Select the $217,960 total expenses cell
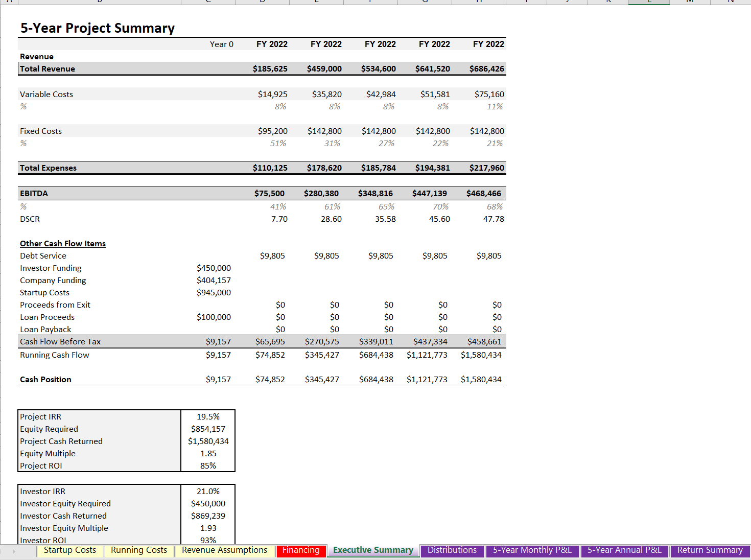This screenshot has height=560, width=751. point(486,168)
